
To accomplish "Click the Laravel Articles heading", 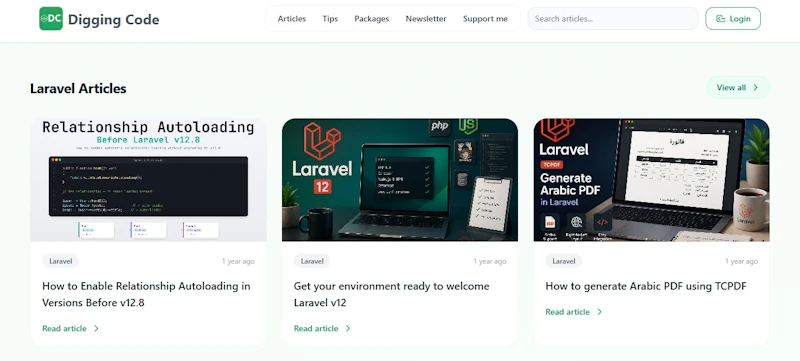I will coord(78,88).
